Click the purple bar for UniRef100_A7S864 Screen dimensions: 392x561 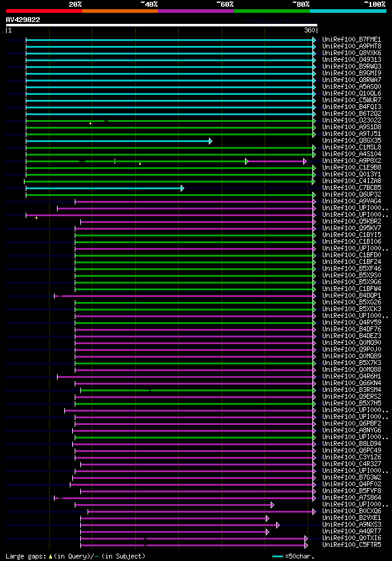184,498
